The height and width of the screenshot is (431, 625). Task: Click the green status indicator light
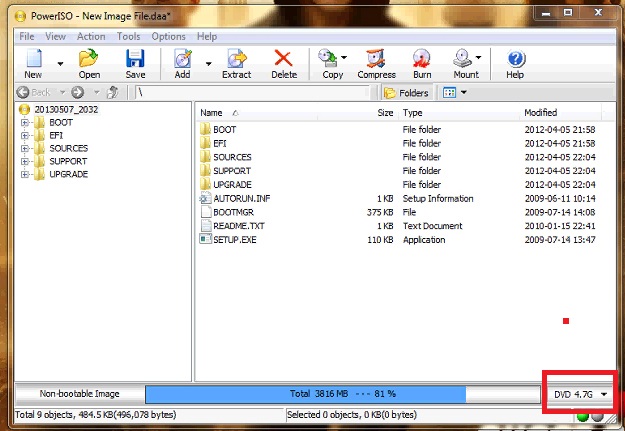point(583,417)
